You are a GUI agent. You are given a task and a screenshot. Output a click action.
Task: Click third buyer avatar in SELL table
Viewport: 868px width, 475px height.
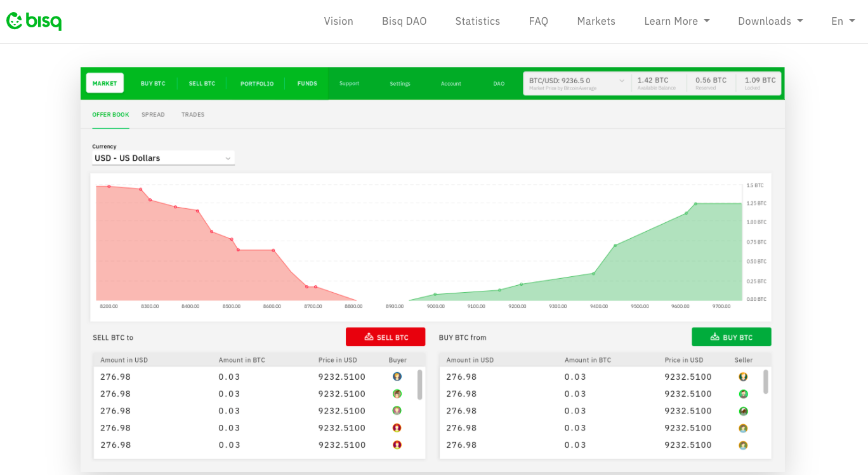click(397, 411)
